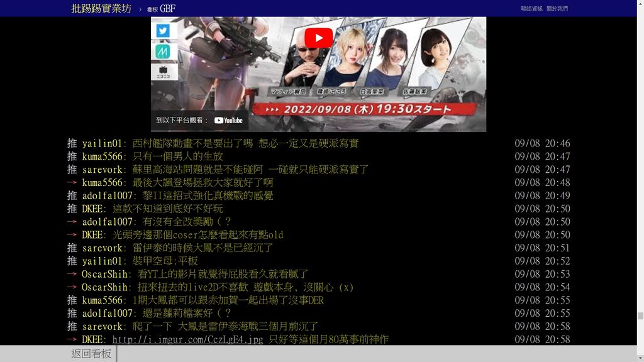Go to the 看板 GBF board link
The height and width of the screenshot is (362, 644).
click(x=162, y=9)
